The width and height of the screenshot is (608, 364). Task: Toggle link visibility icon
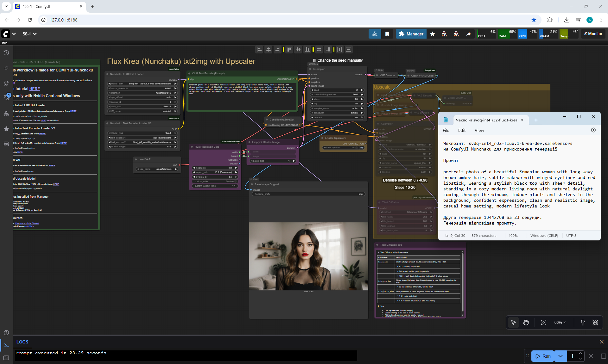pyautogui.click(x=595, y=322)
